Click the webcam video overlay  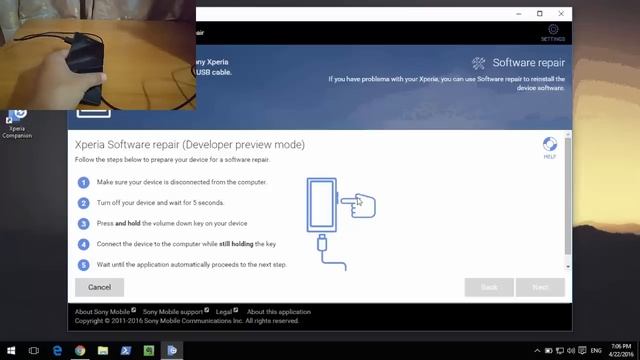click(x=98, y=55)
